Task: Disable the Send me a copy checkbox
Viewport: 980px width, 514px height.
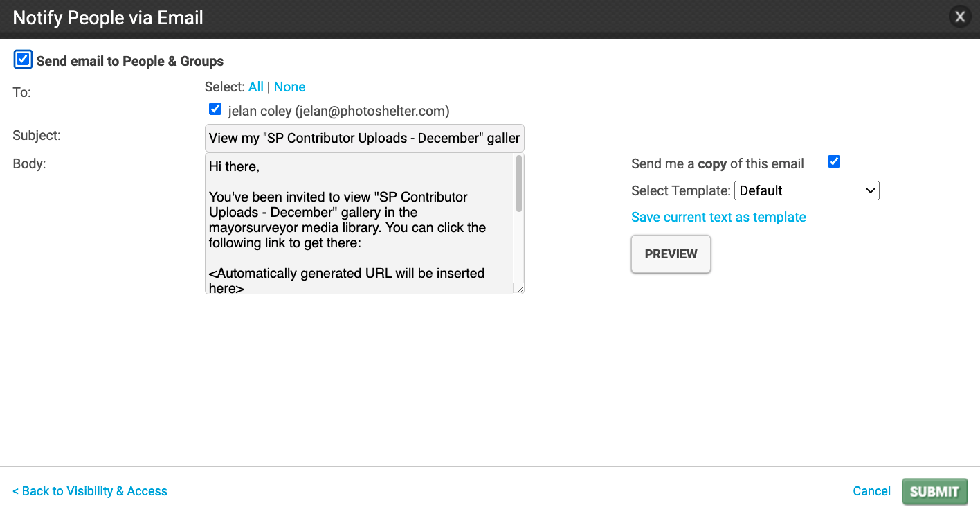Action: point(834,161)
